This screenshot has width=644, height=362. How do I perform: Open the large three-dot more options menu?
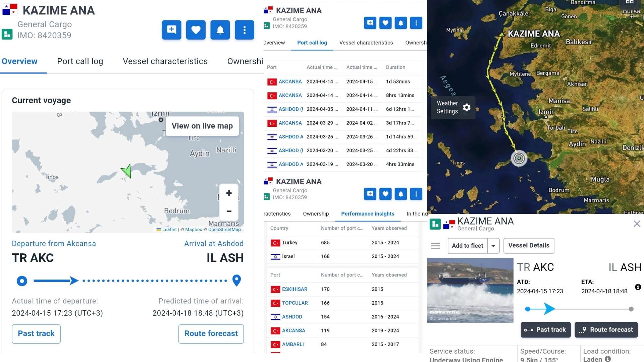coord(244,30)
